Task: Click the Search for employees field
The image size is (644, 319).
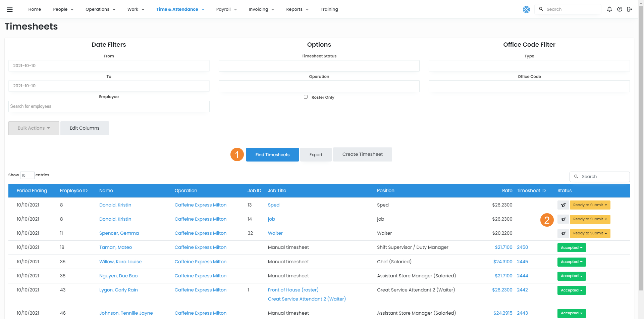Action: coord(109,106)
